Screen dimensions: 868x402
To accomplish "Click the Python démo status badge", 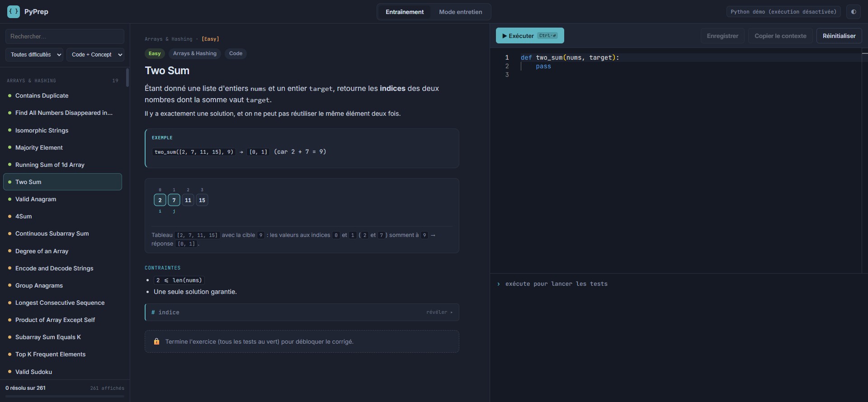I will 783,12.
